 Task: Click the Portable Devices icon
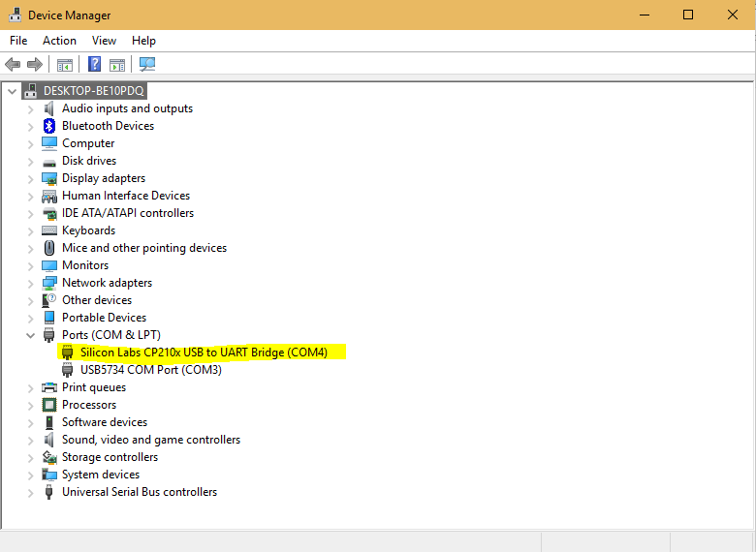point(49,318)
